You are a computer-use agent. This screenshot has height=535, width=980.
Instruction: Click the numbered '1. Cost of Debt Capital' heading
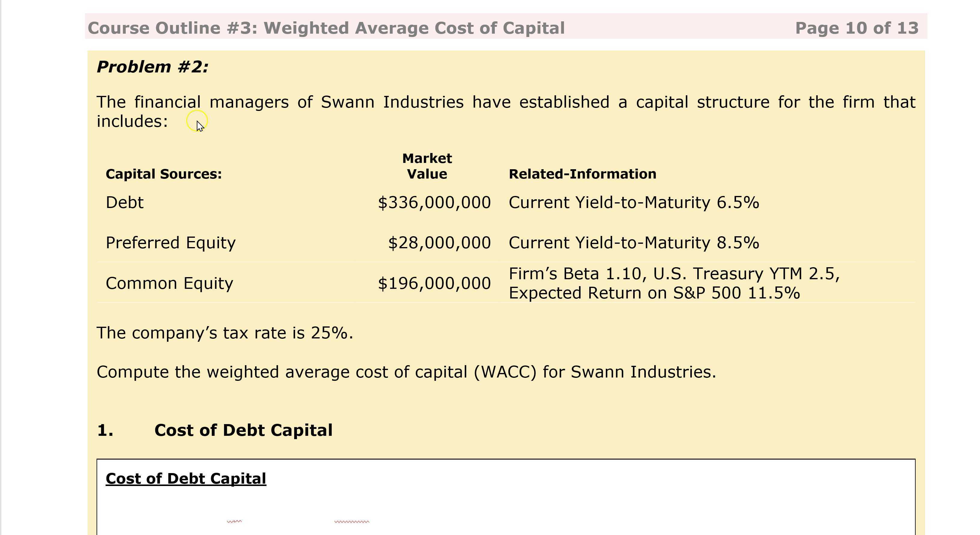pos(243,430)
